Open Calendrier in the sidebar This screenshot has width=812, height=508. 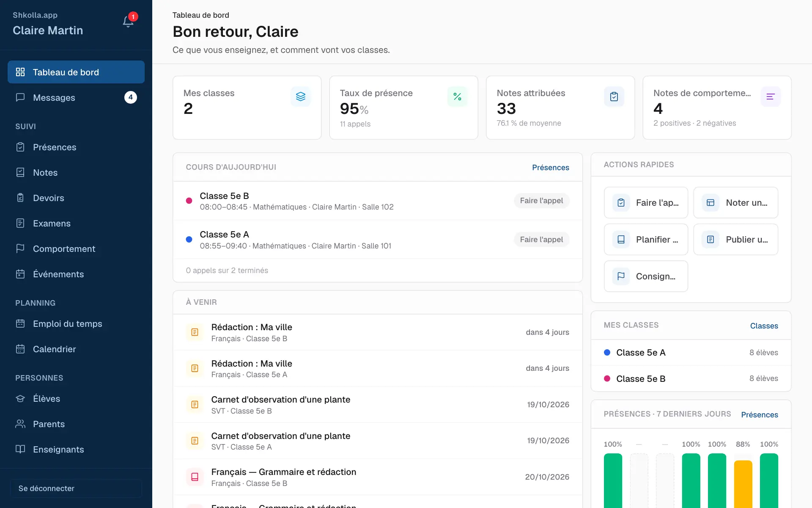pos(76,349)
